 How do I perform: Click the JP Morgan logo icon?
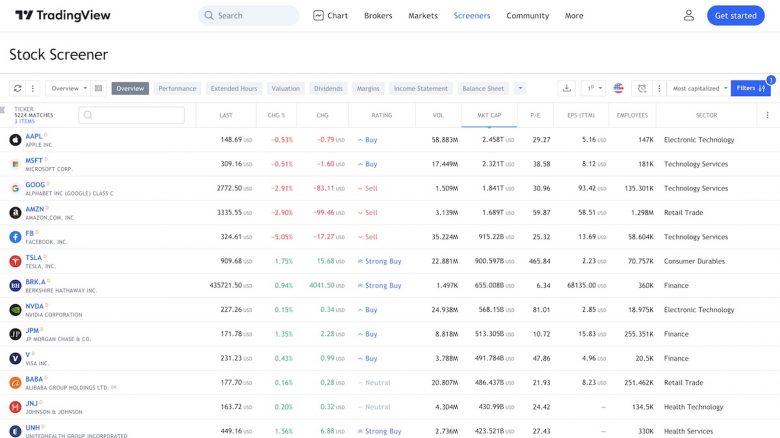15,334
